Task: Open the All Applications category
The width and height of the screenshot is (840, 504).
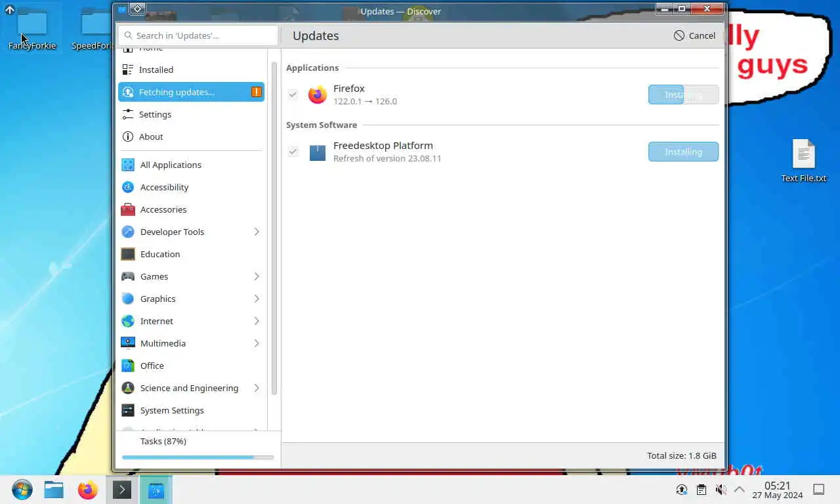Action: coord(191,165)
